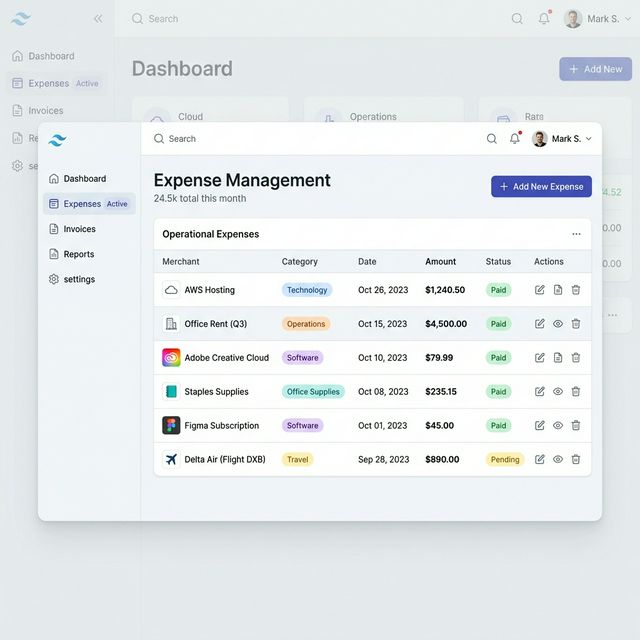Viewport: 640px width, 640px height.
Task: Collapse background sidebar with double chevron
Action: [98, 19]
